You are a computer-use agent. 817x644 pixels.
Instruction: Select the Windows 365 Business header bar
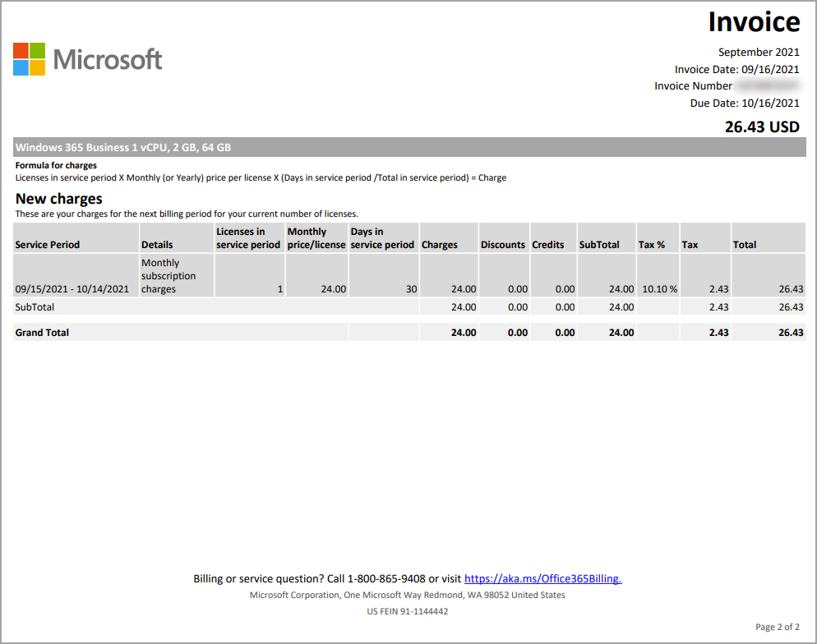coord(123,148)
